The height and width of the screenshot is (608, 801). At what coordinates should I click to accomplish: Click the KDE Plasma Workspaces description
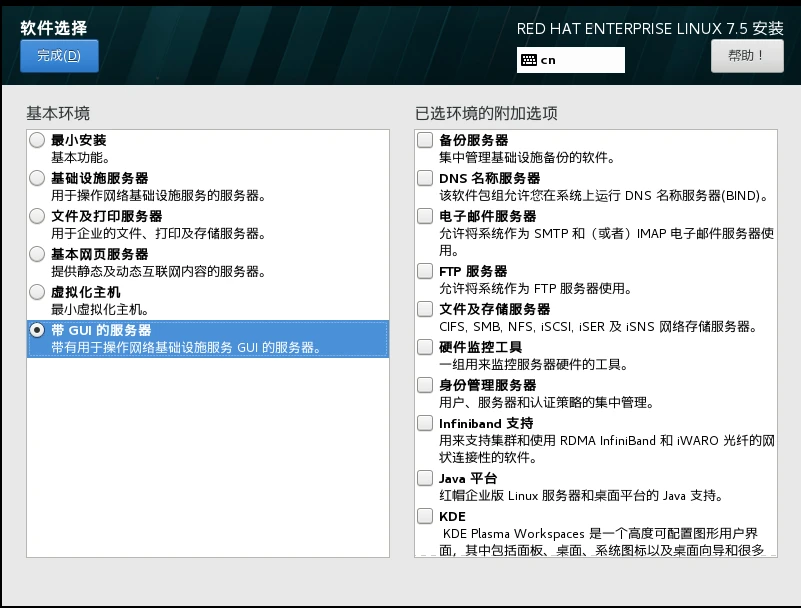point(603,542)
